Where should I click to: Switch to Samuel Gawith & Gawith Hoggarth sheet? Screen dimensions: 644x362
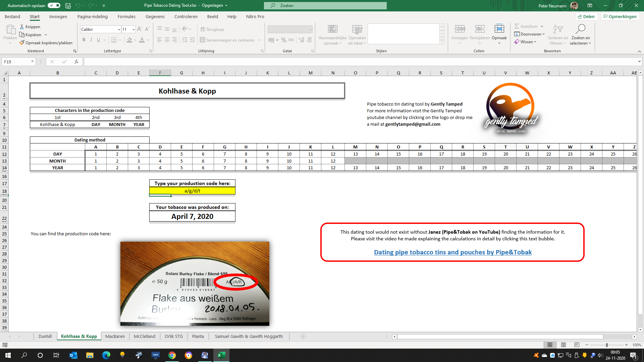(x=249, y=337)
